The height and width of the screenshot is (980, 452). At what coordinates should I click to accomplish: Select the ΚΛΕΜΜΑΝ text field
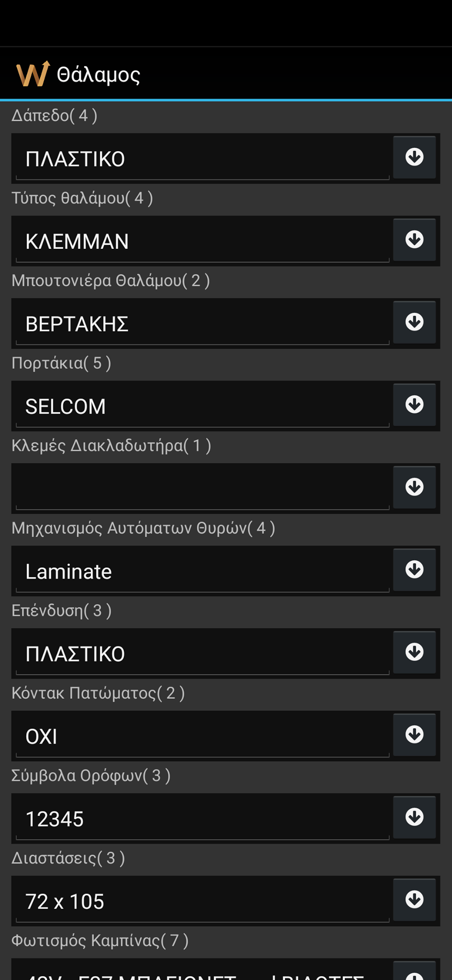pyautogui.click(x=202, y=241)
